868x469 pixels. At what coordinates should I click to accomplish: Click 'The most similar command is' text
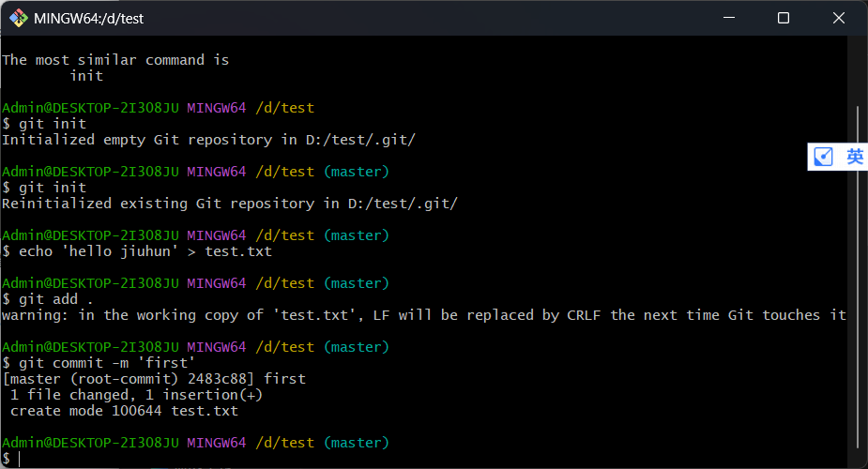point(115,60)
